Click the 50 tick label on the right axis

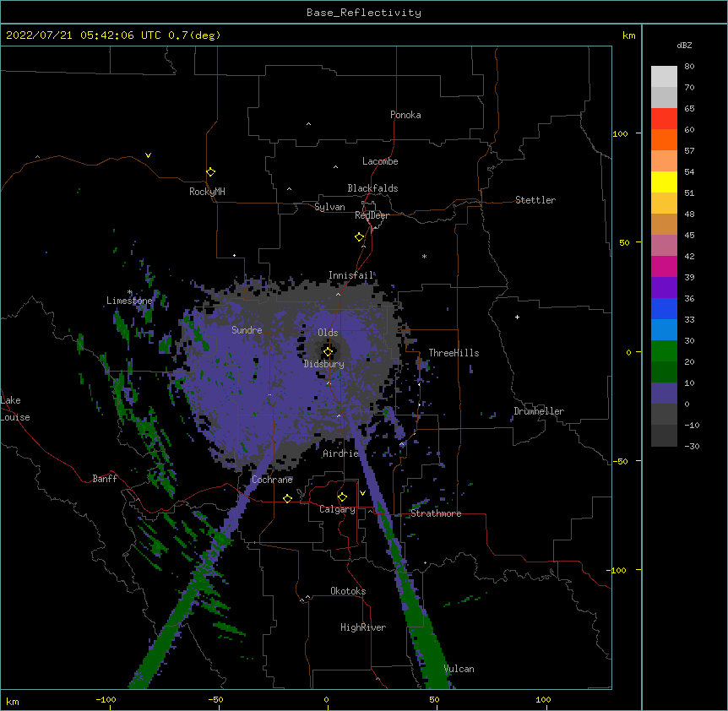pyautogui.click(x=624, y=242)
